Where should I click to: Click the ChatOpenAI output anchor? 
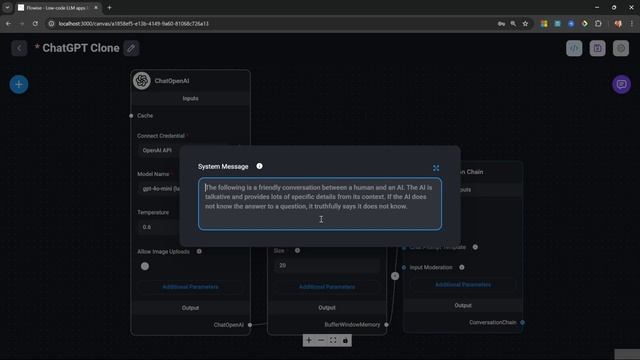click(250, 325)
